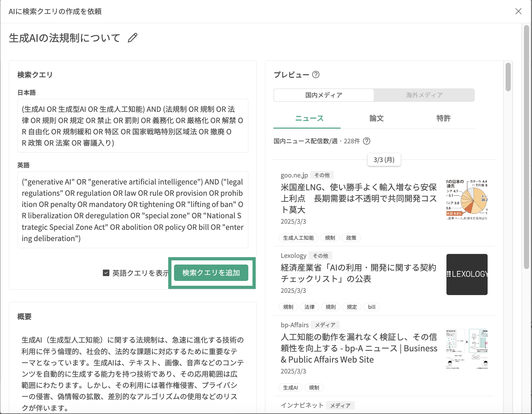Open the 経済産業省 AI契約チェックリスト article

pos(358,273)
